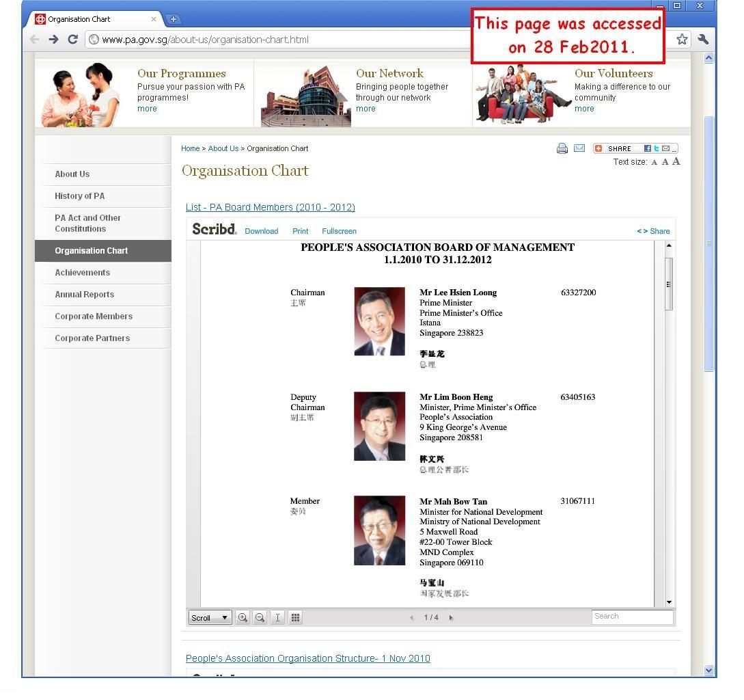
Task: Click the Our Network heading
Action: click(390, 74)
